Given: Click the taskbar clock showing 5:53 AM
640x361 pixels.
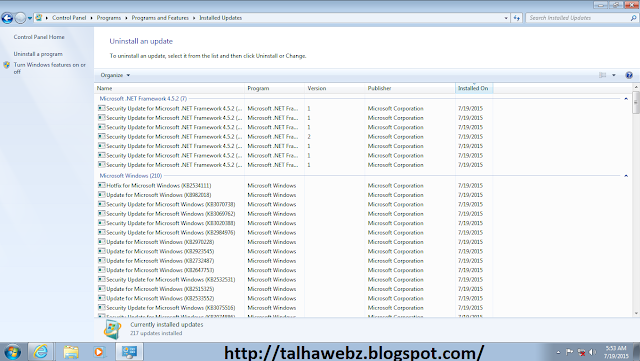Looking at the screenshot, I should 616,352.
